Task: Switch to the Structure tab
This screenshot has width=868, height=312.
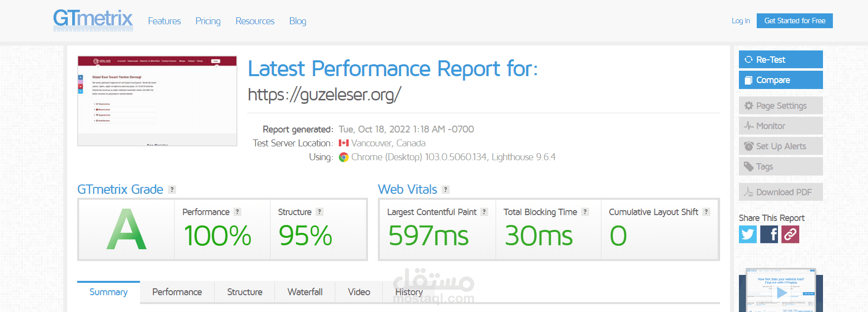Action: click(245, 292)
